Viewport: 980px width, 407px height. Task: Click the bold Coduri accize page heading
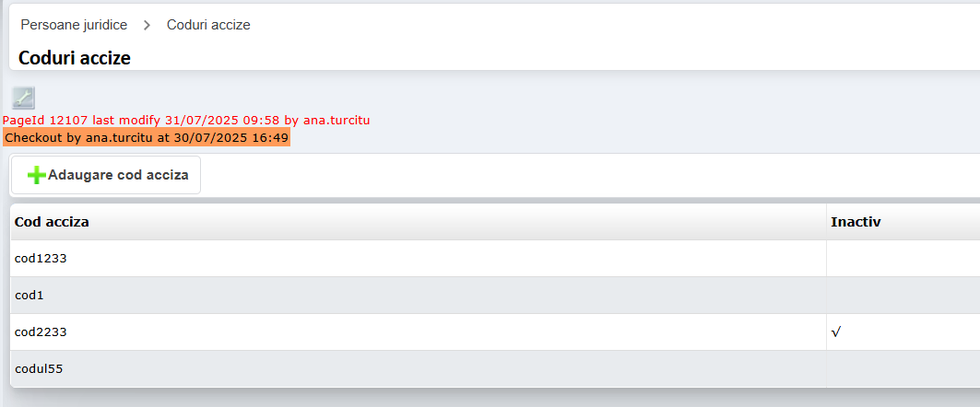coord(75,58)
